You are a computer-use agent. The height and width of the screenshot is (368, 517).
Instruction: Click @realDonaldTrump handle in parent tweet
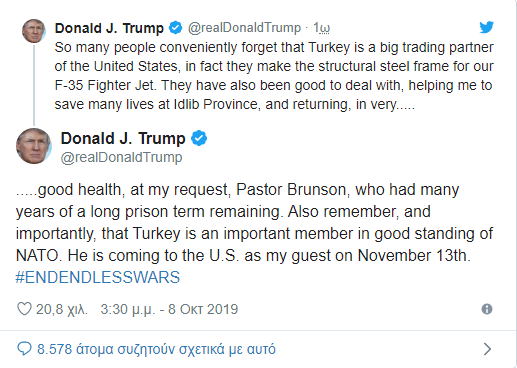(244, 28)
